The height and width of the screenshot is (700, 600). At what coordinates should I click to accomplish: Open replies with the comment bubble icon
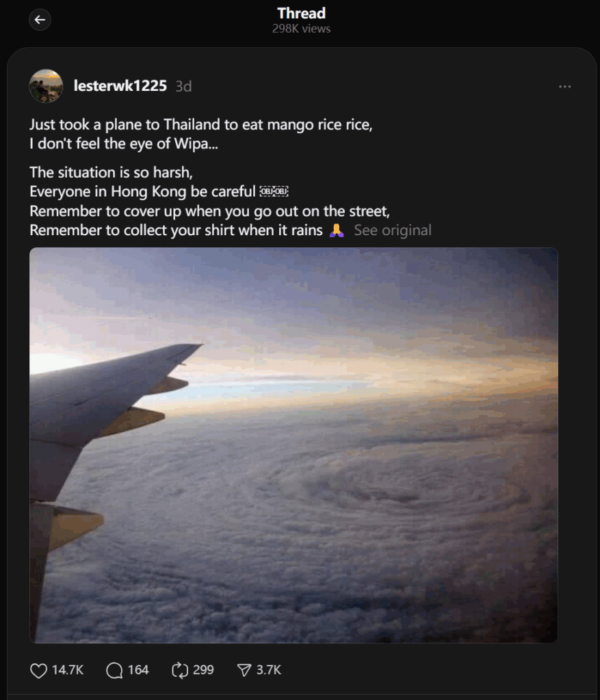pyautogui.click(x=114, y=670)
